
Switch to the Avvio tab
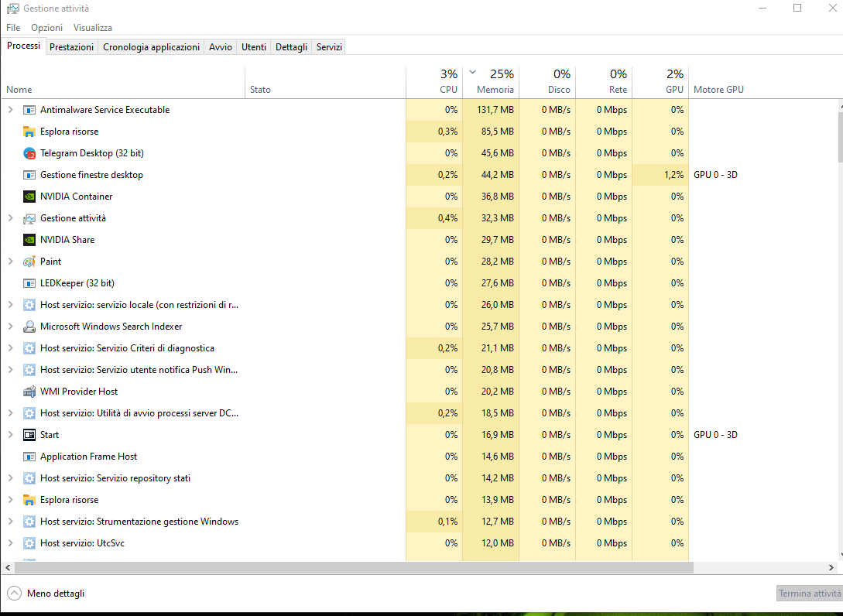[221, 46]
